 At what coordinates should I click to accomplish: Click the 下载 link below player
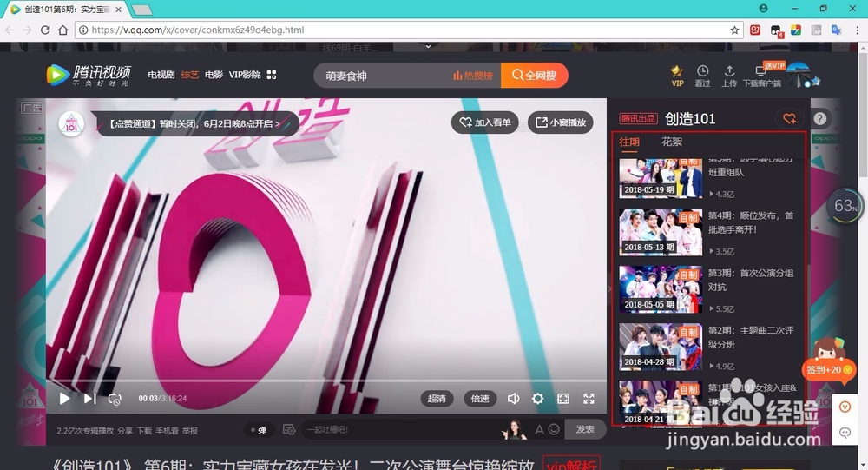click(144, 431)
